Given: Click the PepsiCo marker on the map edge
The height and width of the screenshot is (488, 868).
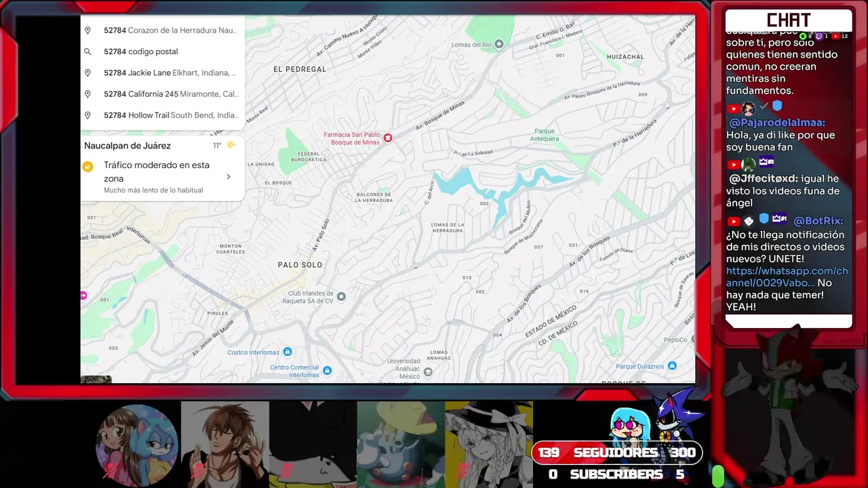Looking at the screenshot, I should [692, 340].
